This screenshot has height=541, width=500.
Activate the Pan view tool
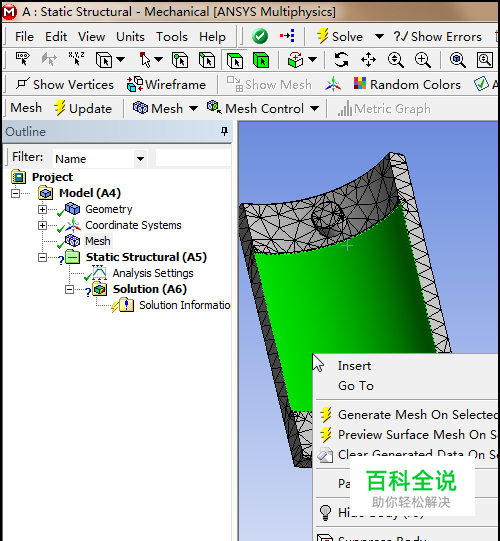[369, 60]
